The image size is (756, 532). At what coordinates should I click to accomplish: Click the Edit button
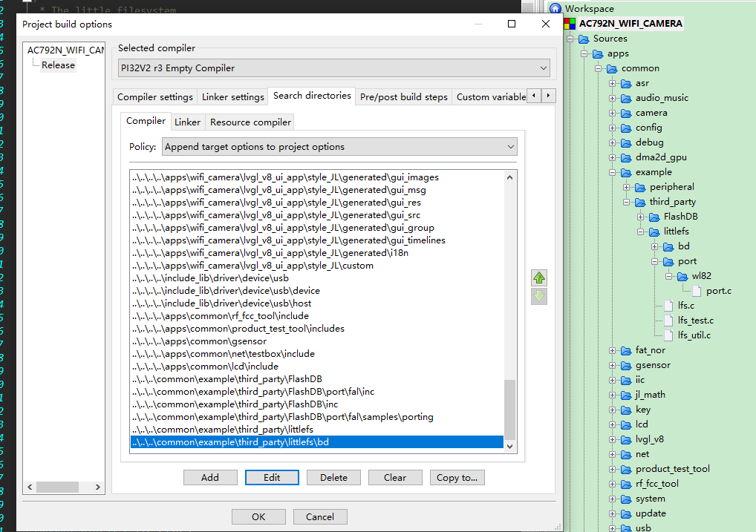(272, 478)
